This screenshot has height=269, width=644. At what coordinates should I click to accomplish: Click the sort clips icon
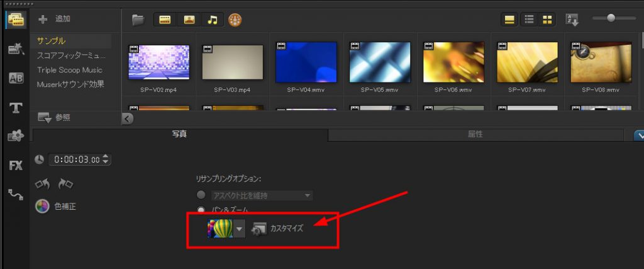point(572,20)
